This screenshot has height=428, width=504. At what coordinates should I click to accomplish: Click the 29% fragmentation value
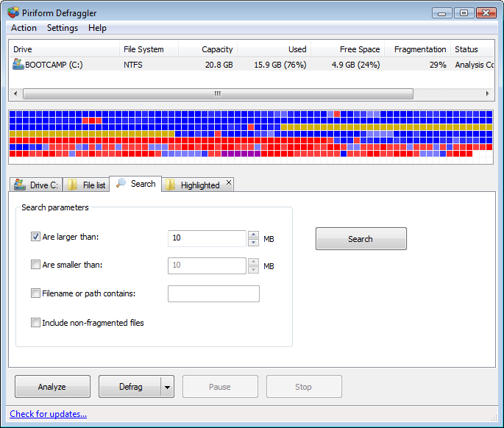[438, 65]
